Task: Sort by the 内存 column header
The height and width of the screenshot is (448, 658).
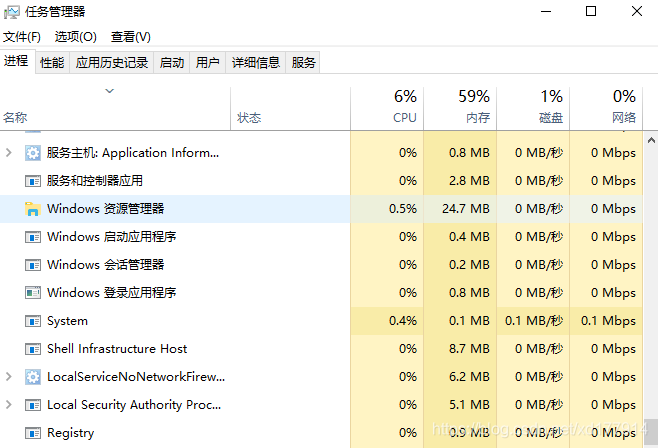Action: (x=460, y=109)
